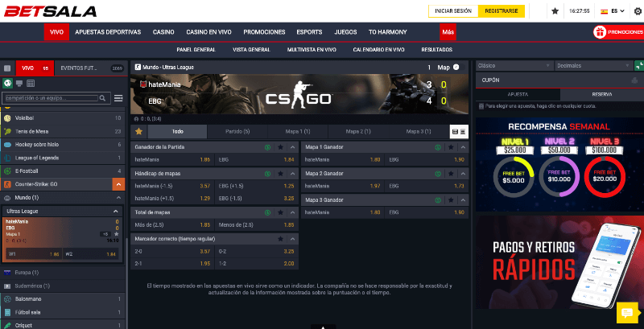
Task: Click the Registrarse button
Action: coord(502,11)
